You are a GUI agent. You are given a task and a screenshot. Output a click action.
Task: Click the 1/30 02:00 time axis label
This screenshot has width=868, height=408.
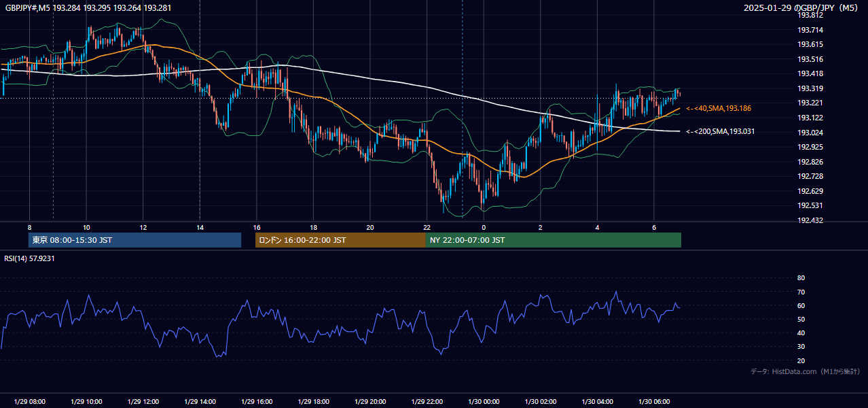click(x=541, y=402)
